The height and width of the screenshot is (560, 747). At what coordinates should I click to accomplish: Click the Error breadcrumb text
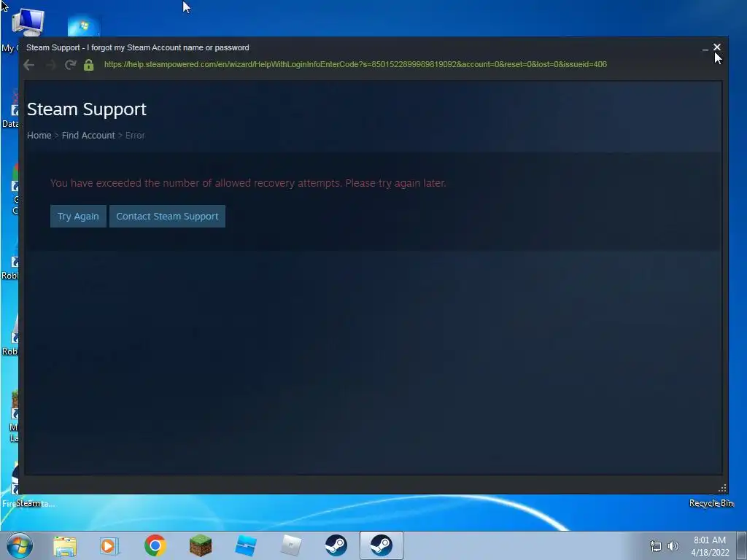coord(135,135)
